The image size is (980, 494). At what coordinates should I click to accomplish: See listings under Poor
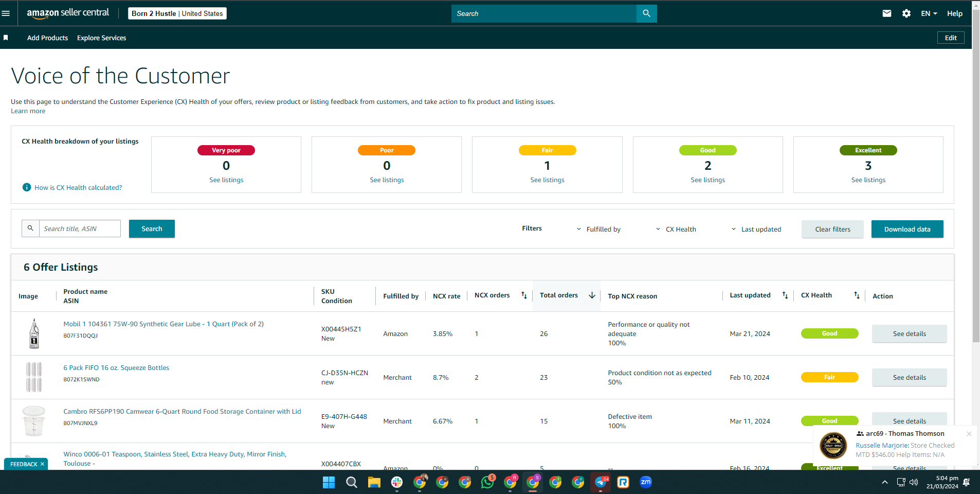click(387, 180)
